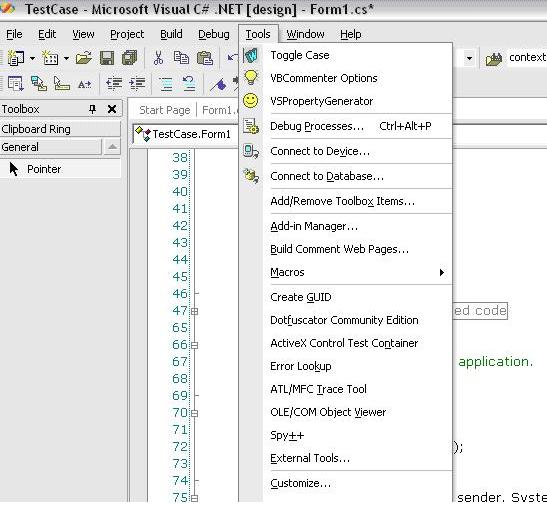This screenshot has width=547, height=505.
Task: Open the Help menu
Action: (x=351, y=34)
